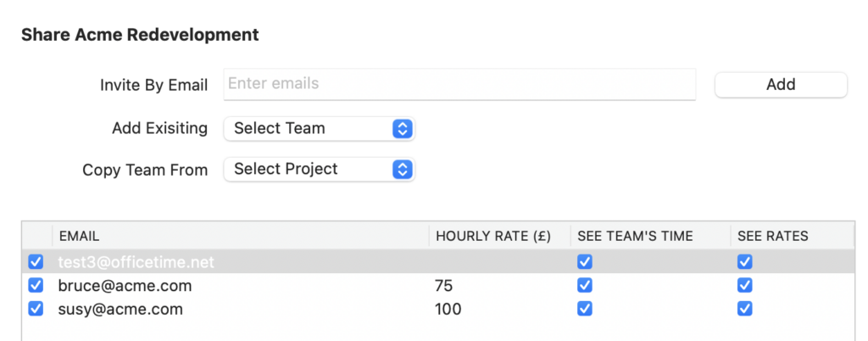Image resolution: width=868 pixels, height=341 pixels.
Task: Uncheck the bruce@acme.com row checkbox
Action: coord(36,286)
